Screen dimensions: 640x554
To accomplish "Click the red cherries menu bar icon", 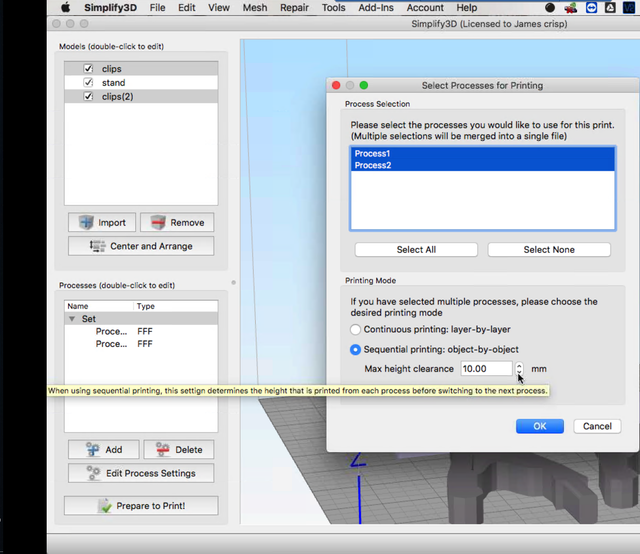I will (x=571, y=8).
